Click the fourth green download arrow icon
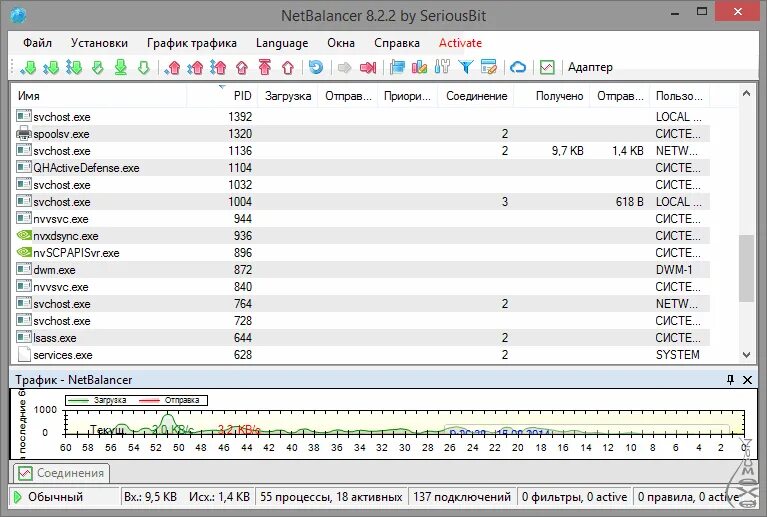This screenshot has height=517, width=767. coord(97,67)
